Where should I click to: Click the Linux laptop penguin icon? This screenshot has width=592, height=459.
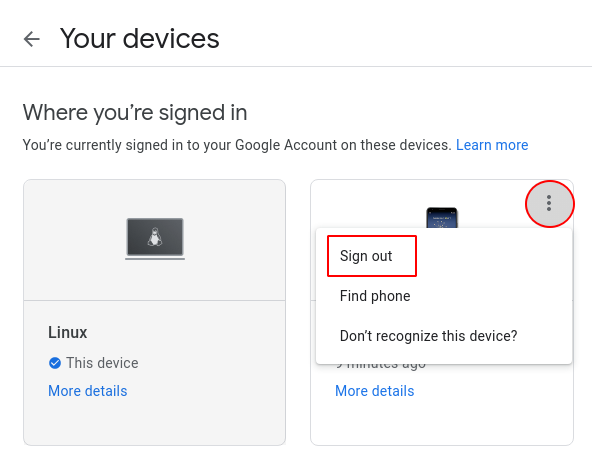pyautogui.click(x=155, y=239)
